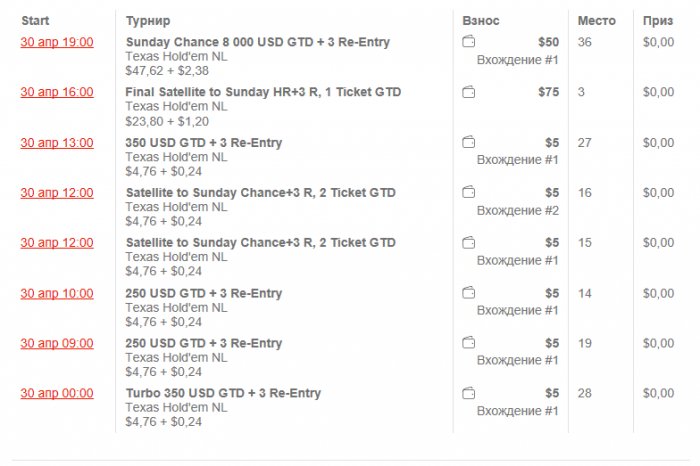This screenshot has width=700, height=466.
Task: Click wallet icon in Вхождение #2 Satellite row
Action: point(469,193)
